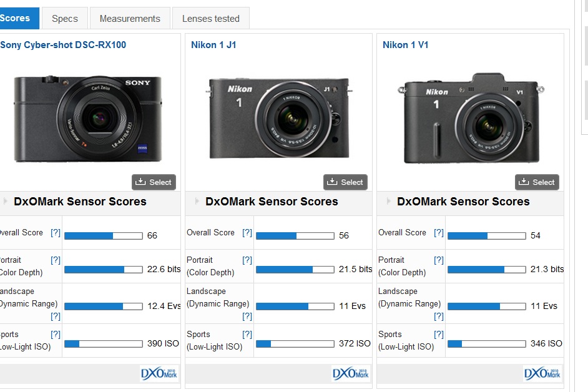Click the DxOMark logo under Nikon V1 scores
This screenshot has height=392, width=588.
coord(542,374)
